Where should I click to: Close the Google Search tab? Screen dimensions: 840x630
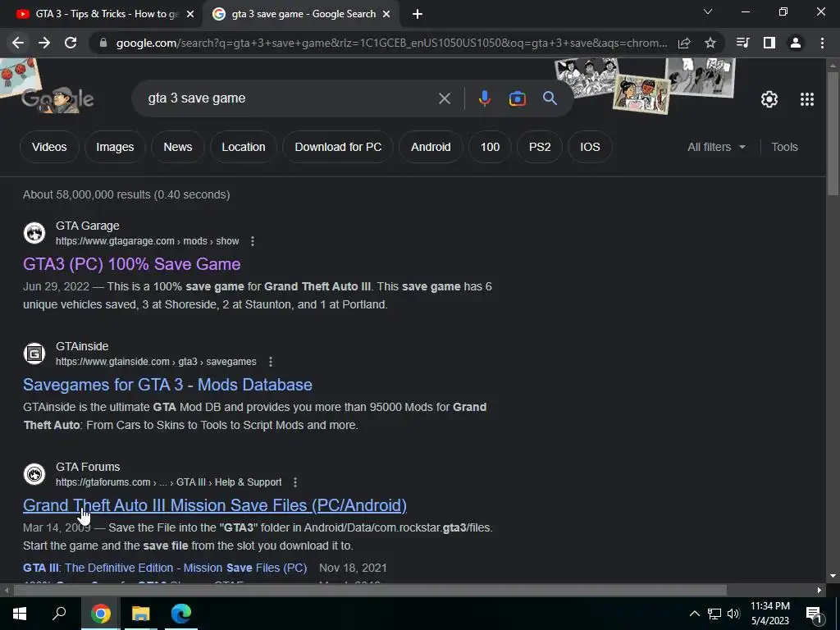coord(386,15)
